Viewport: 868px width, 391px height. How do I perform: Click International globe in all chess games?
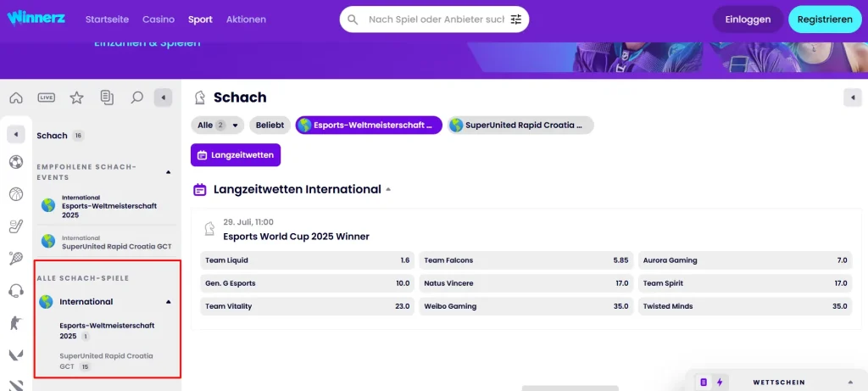click(x=47, y=302)
